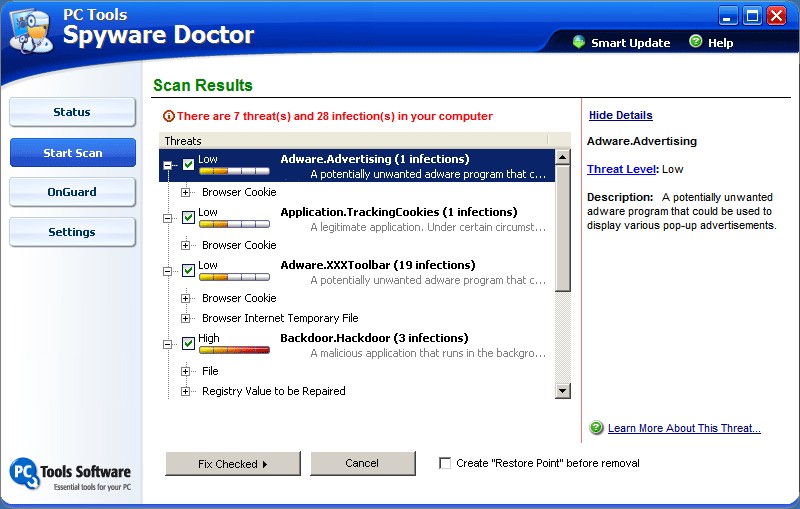
Task: Click the Fix Checked button
Action: tap(233, 464)
